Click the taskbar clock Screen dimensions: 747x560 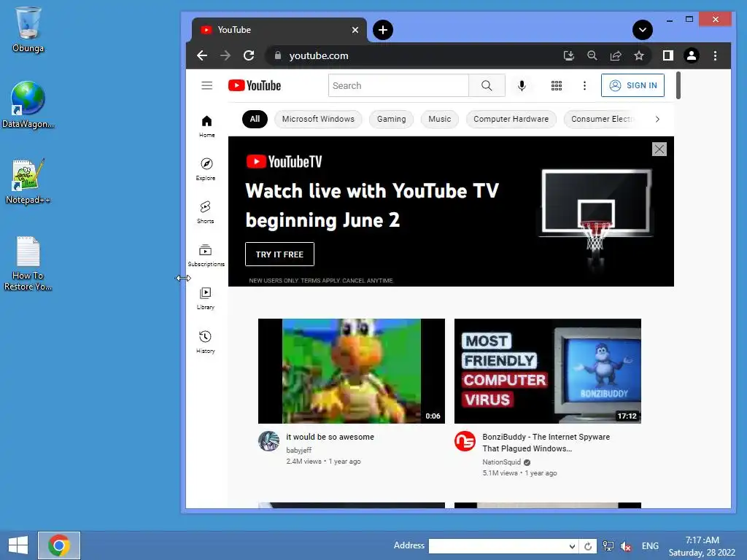[703, 546]
